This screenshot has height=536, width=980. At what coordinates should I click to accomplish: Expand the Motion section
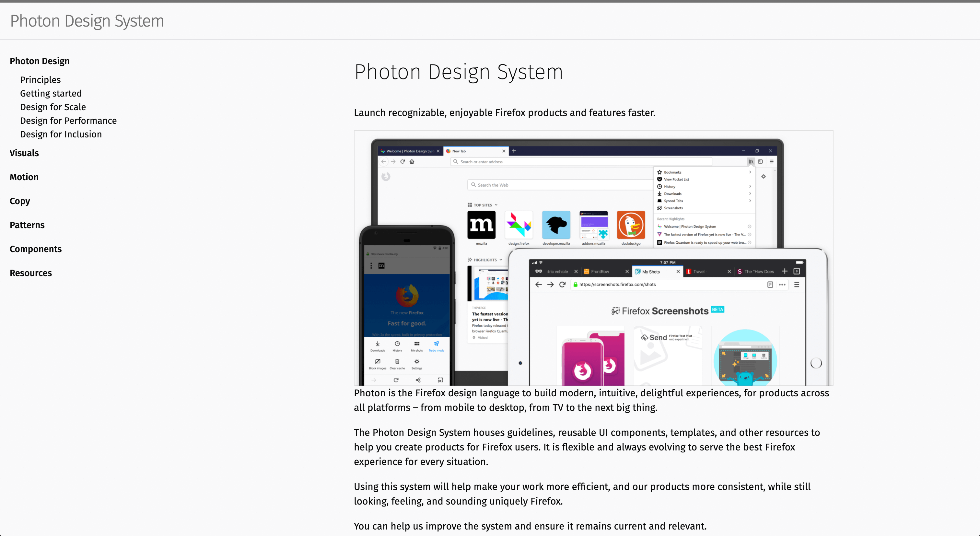24,177
